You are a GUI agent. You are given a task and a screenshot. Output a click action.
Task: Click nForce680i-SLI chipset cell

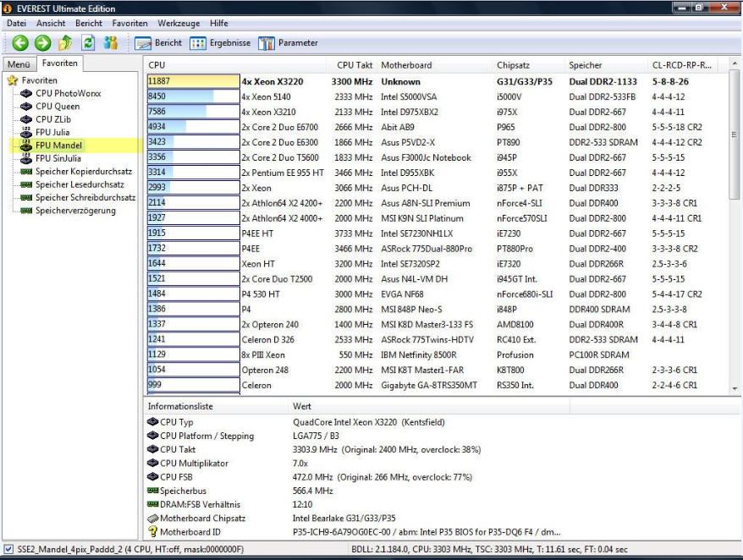tap(525, 294)
